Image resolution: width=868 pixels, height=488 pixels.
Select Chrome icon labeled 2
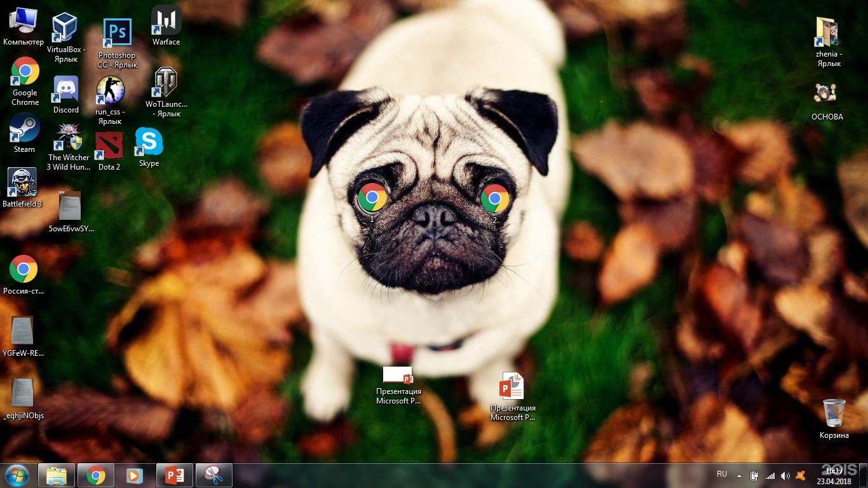click(x=495, y=198)
